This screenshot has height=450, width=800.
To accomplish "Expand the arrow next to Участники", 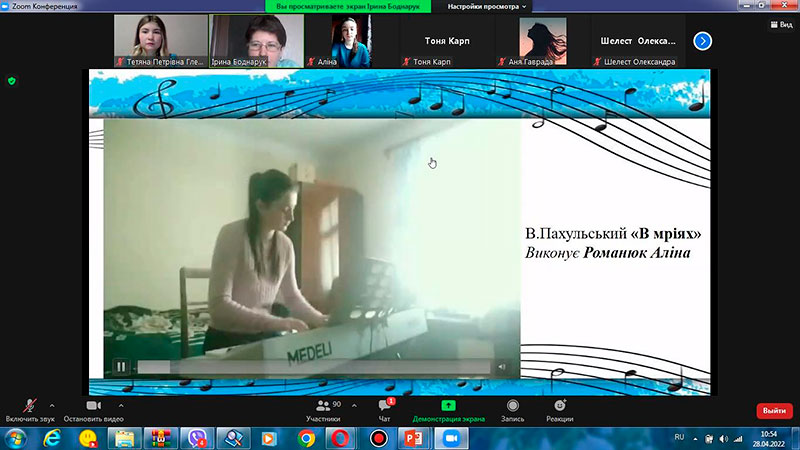I will (354, 406).
